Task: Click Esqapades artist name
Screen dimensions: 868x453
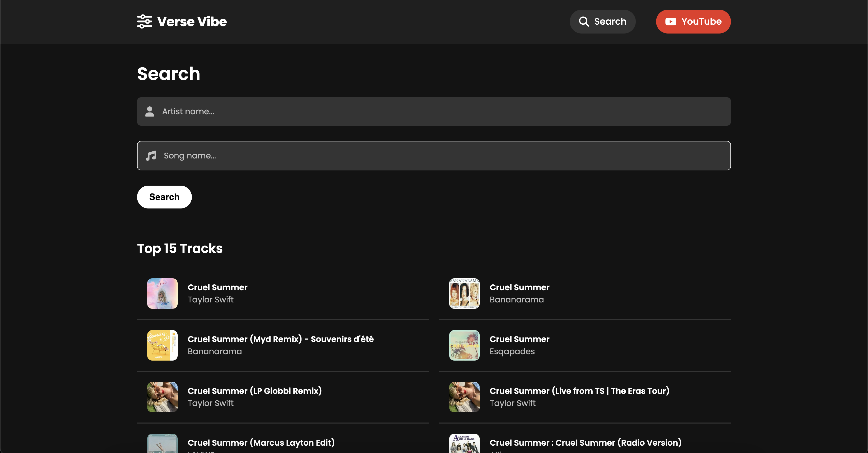Action: 512,351
